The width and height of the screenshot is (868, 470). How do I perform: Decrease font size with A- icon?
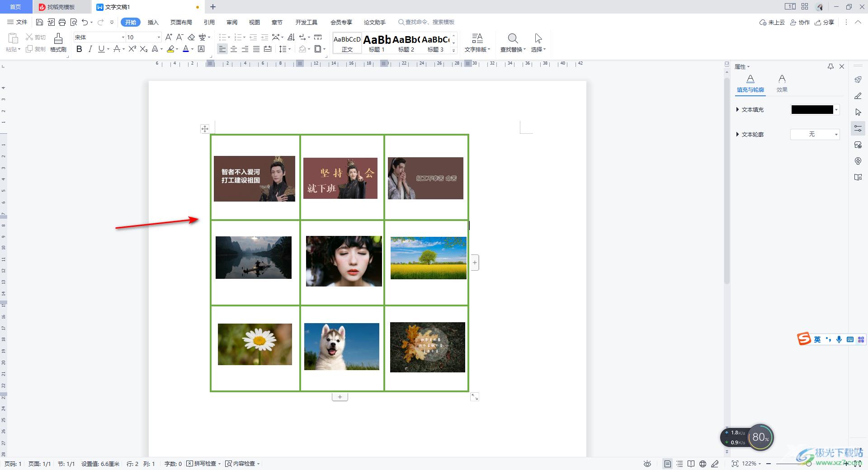(x=179, y=37)
